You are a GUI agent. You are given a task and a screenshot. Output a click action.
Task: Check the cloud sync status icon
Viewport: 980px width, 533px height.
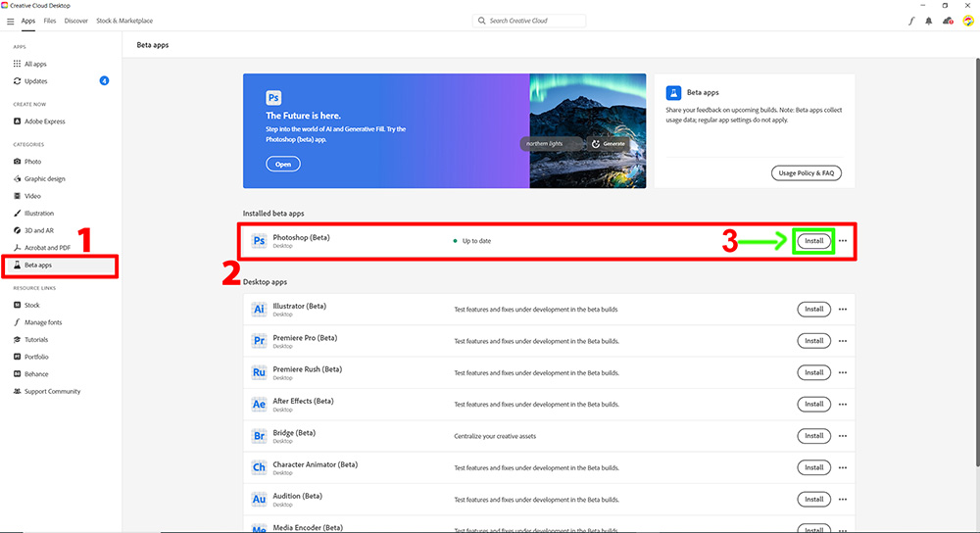tap(948, 21)
